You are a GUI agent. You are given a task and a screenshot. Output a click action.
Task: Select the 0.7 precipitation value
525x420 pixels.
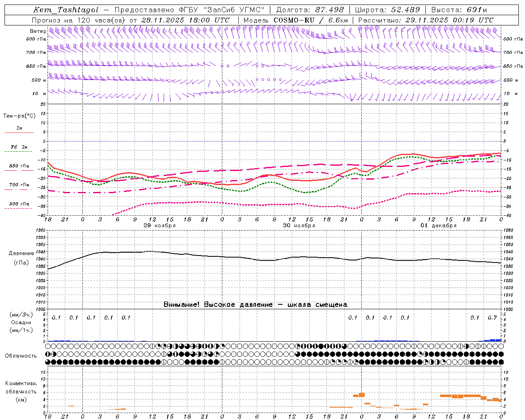click(492, 317)
